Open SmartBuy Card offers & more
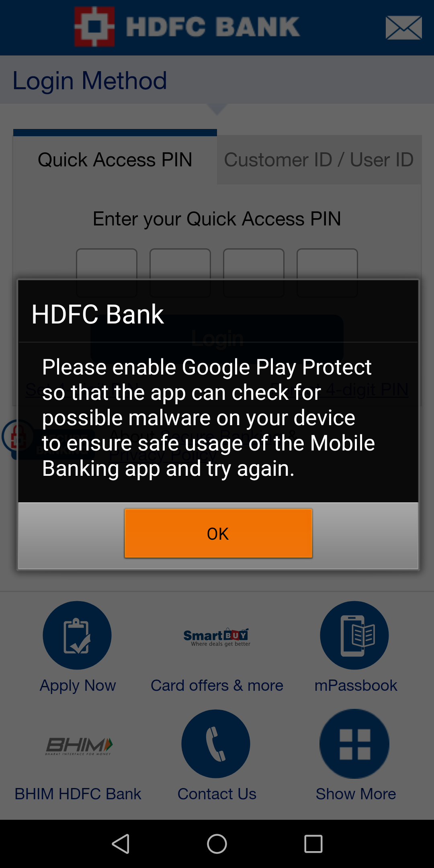Viewport: 434px width, 868px height. click(x=217, y=637)
